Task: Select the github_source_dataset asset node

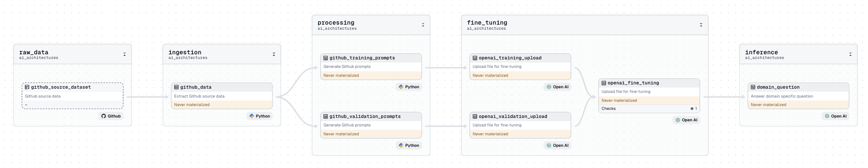Action: tap(72, 95)
